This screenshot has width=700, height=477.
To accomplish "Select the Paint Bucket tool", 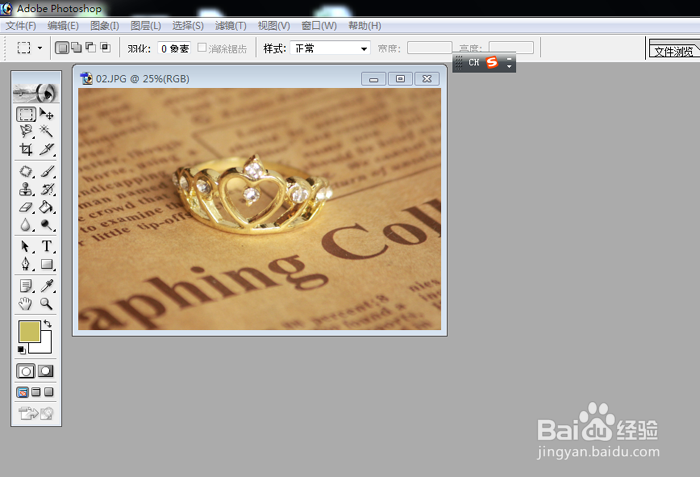I will pos(46,207).
